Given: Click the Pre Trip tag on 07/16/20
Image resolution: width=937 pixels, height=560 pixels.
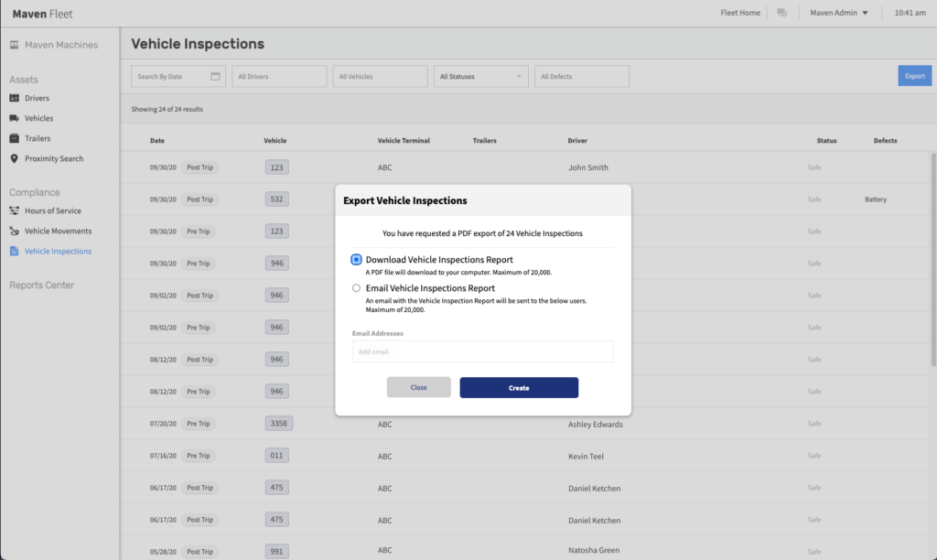Looking at the screenshot, I should point(199,456).
